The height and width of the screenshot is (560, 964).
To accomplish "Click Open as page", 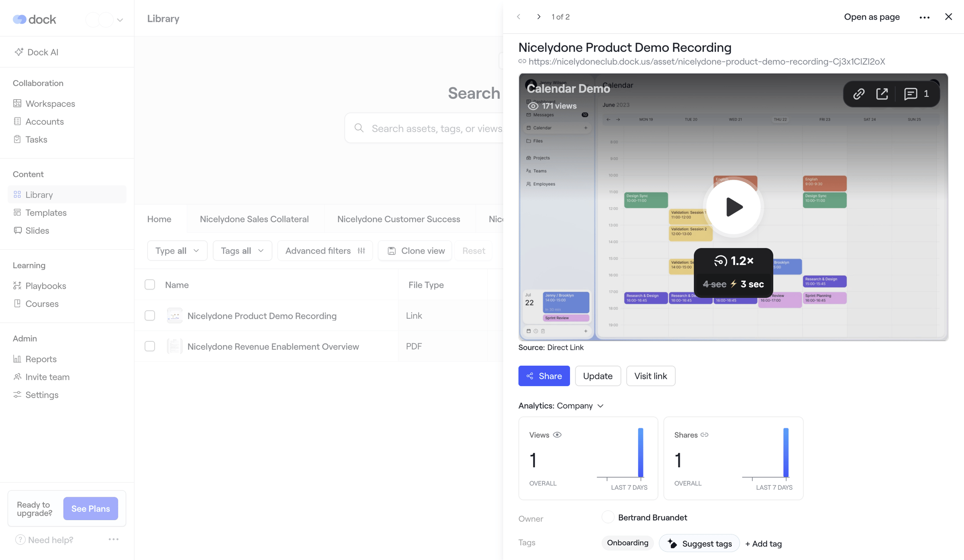I will (872, 17).
